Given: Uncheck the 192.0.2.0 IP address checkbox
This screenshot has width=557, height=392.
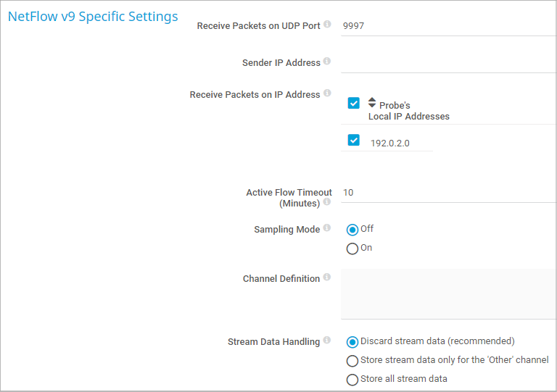Looking at the screenshot, I should click(x=354, y=140).
